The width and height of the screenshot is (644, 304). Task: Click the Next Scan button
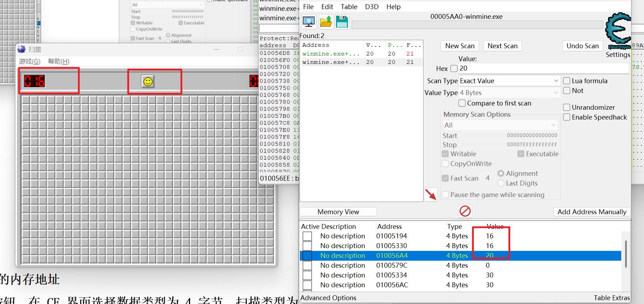coord(502,46)
